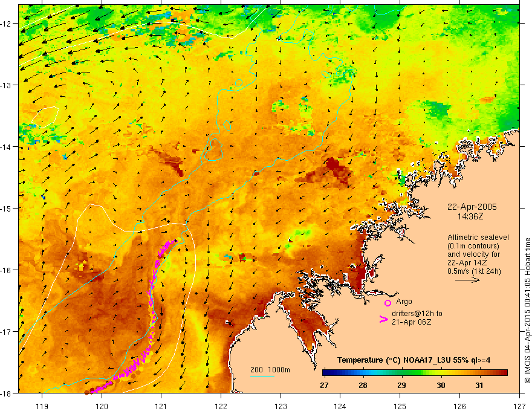Click colorbar tick label 28
The image size is (532, 411).
(x=363, y=385)
